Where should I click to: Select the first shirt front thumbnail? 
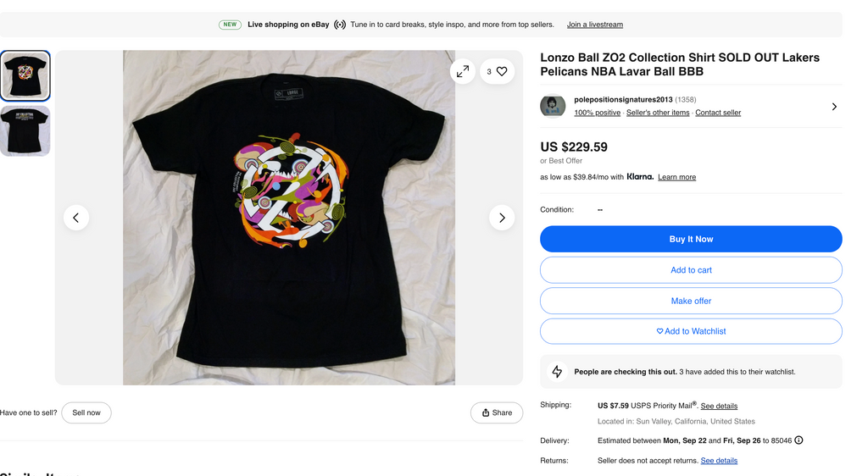pyautogui.click(x=25, y=76)
